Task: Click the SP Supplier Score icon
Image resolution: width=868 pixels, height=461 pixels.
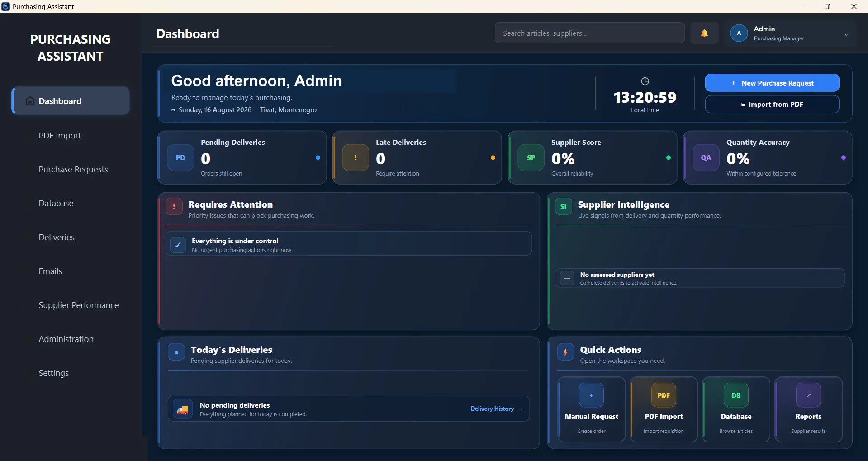Action: pyautogui.click(x=531, y=157)
